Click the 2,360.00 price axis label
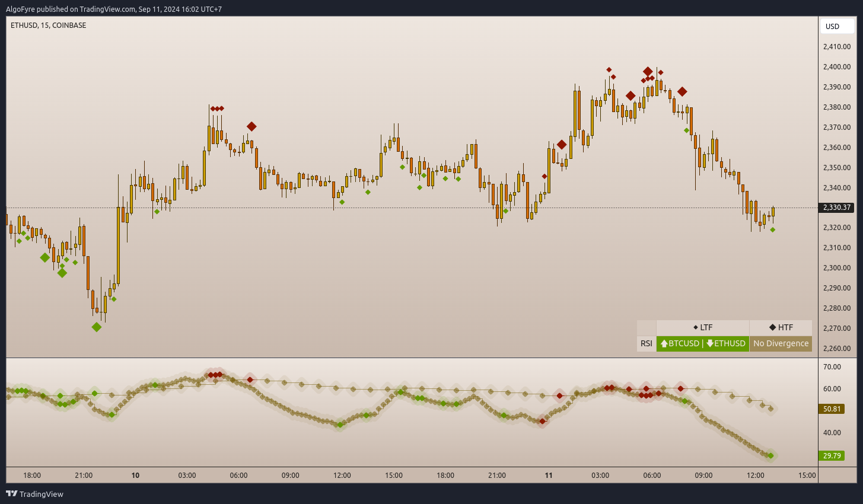This screenshot has height=504, width=863. coord(837,148)
